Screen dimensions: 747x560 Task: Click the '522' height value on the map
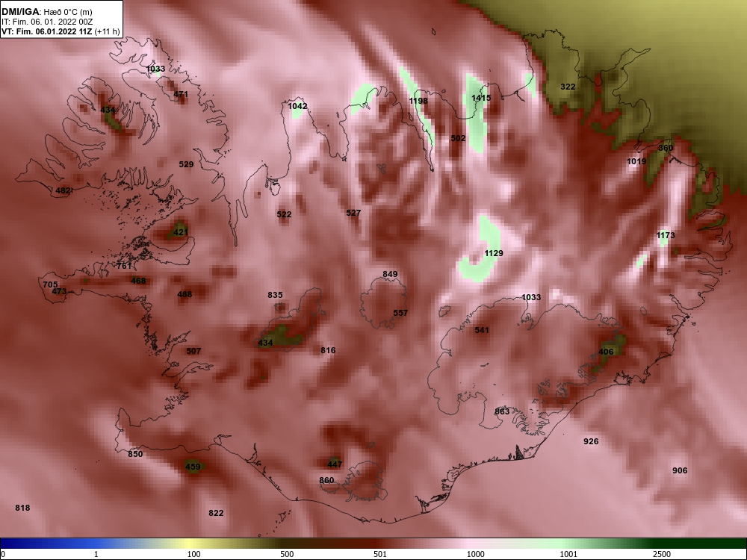click(x=284, y=214)
